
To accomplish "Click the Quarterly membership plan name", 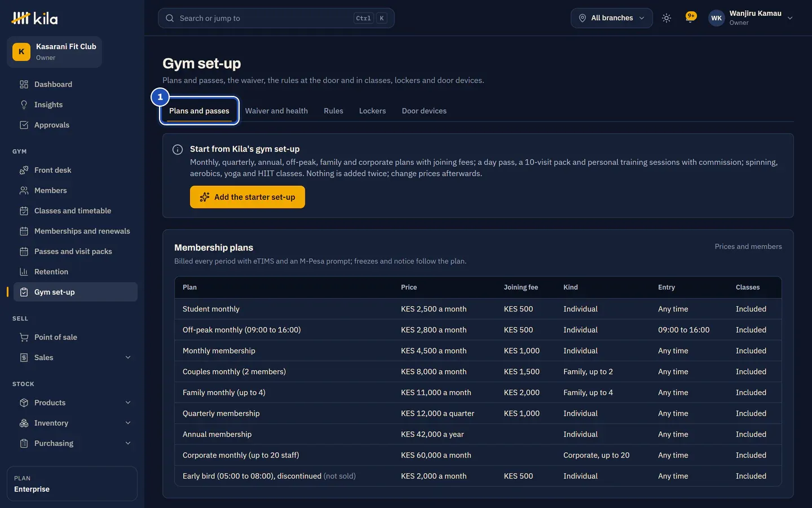I will click(x=221, y=413).
